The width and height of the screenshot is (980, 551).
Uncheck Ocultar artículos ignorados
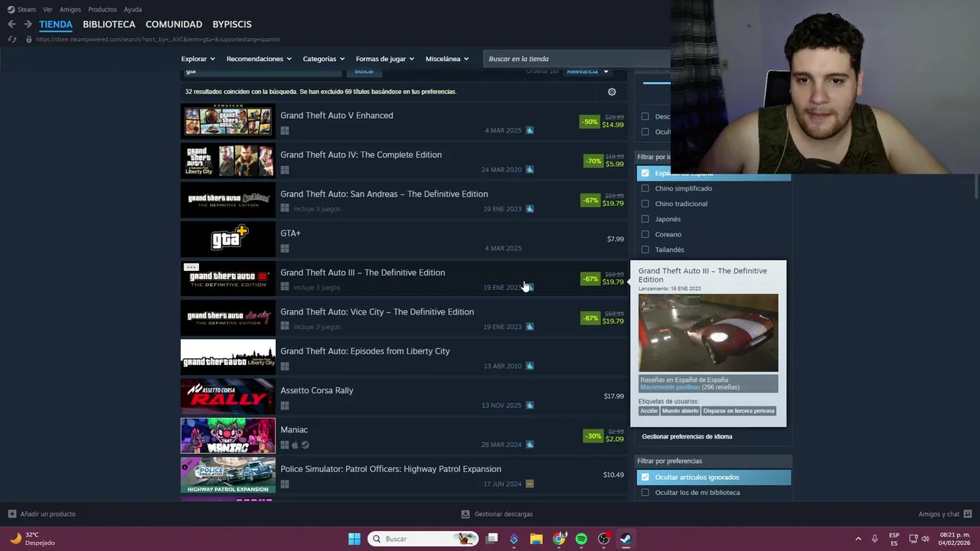[645, 477]
